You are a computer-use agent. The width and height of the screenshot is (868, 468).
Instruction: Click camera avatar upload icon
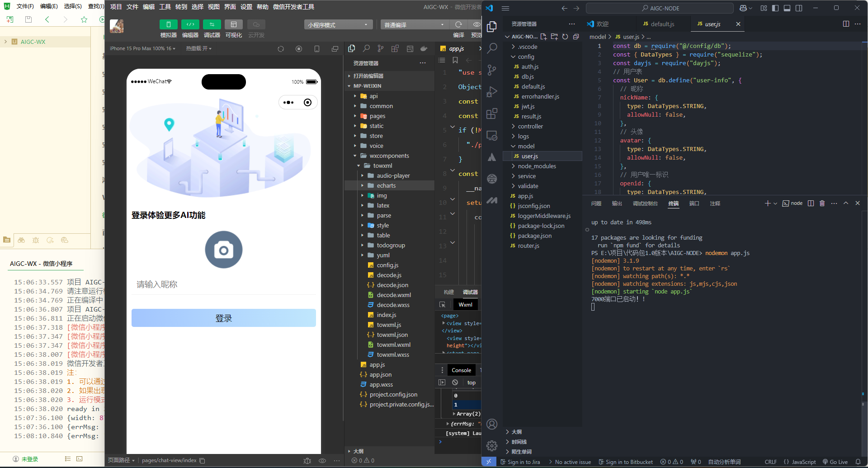pos(223,250)
